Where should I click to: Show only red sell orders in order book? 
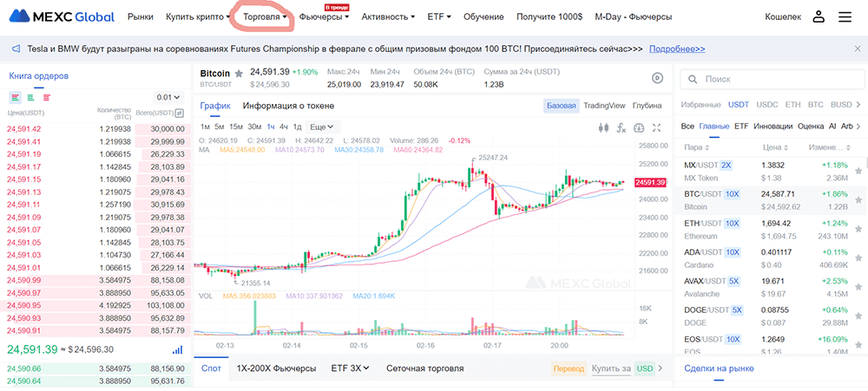[x=47, y=97]
